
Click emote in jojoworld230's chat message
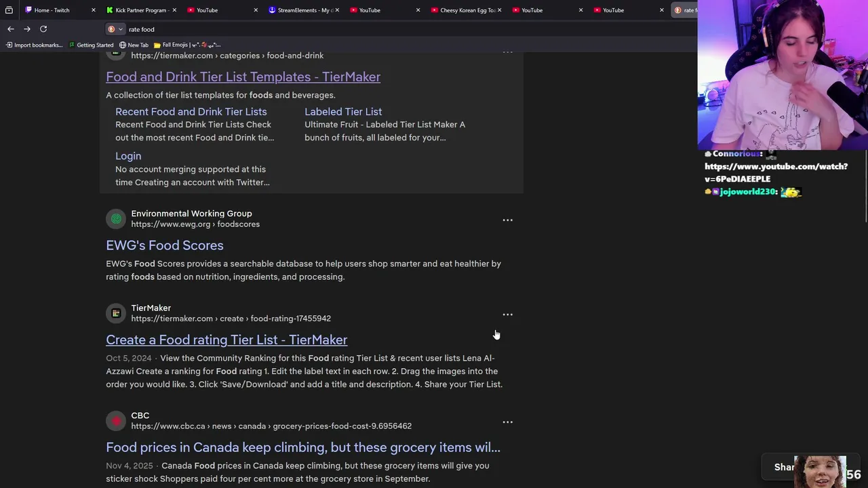click(791, 192)
